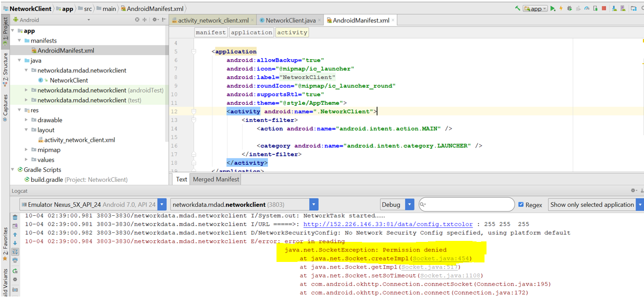
Task: Open the 1: Project side tool tab
Action: 5,31
